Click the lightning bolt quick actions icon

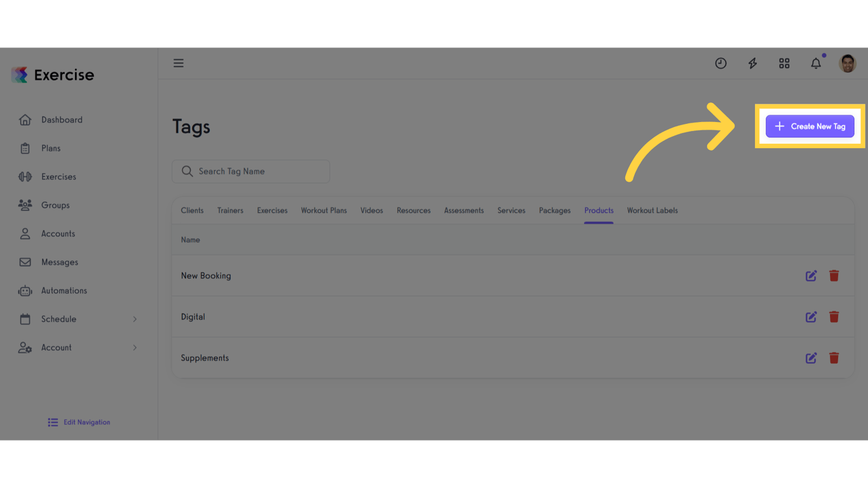tap(752, 63)
